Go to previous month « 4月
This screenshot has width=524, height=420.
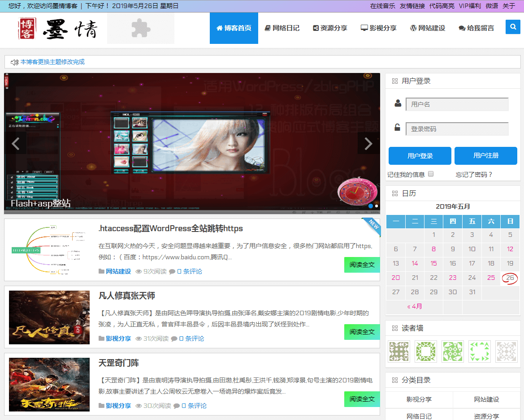tap(414, 307)
